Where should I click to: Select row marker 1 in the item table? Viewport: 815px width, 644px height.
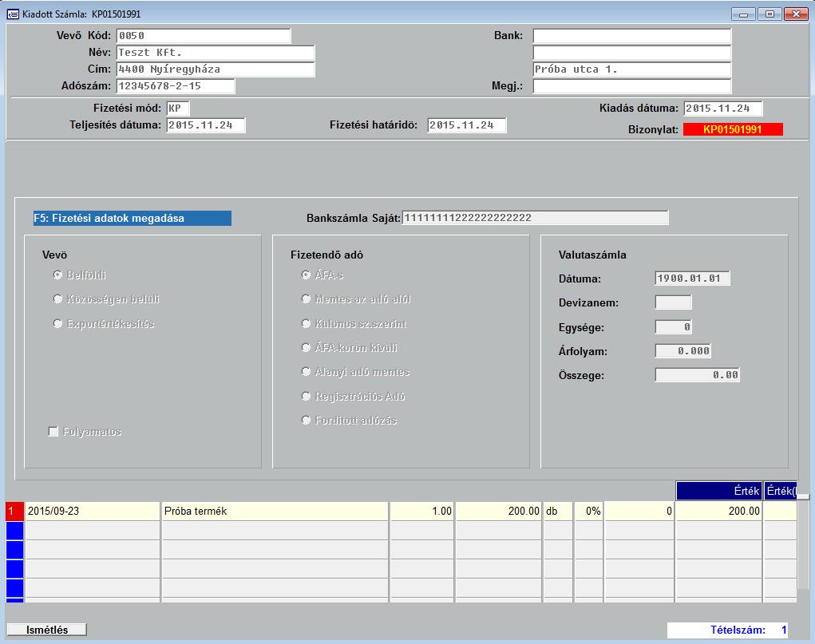point(14,511)
